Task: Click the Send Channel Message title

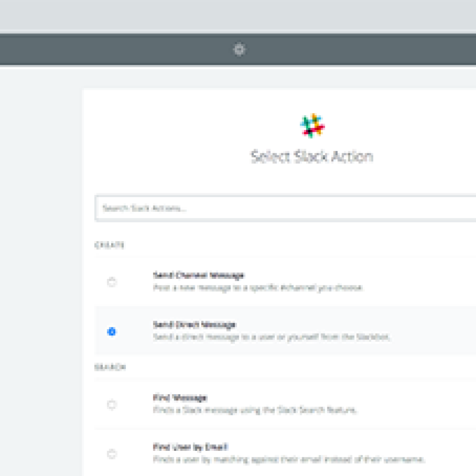Action: (198, 275)
